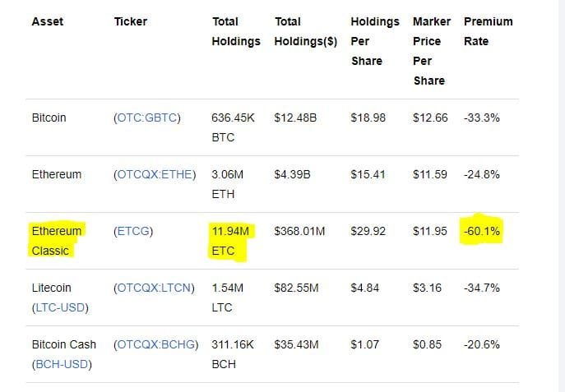The image size is (565, 392).
Task: Click the Ethereum row asset name
Action: 56,174
